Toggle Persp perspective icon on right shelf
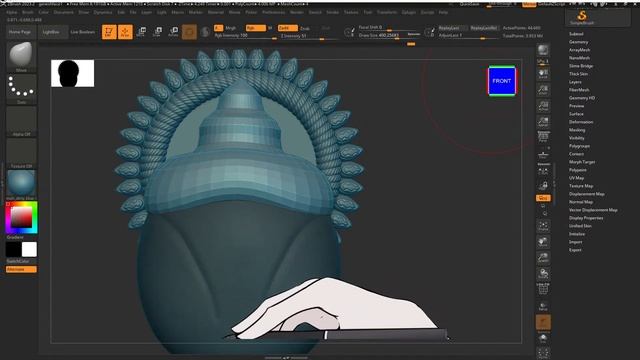Image resolution: width=640 pixels, height=360 pixels. coord(543,137)
